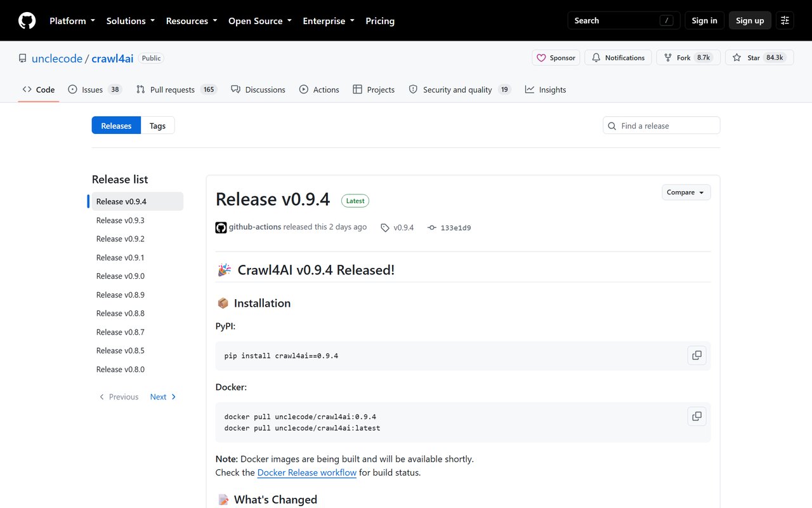812x508 pixels.
Task: Go to the Pricing page
Action: (380, 21)
